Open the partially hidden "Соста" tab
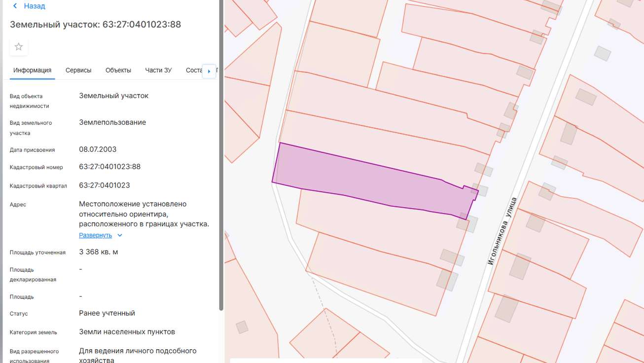The width and height of the screenshot is (644, 363). (x=193, y=70)
